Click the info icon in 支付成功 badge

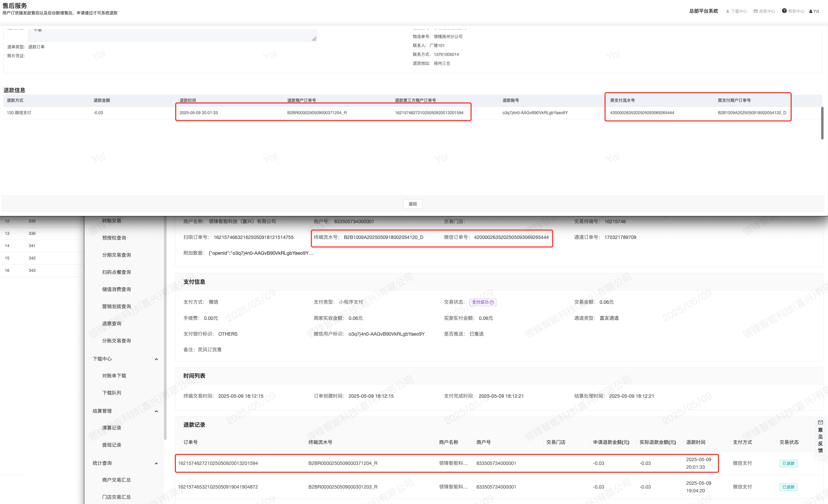pyautogui.click(x=492, y=302)
